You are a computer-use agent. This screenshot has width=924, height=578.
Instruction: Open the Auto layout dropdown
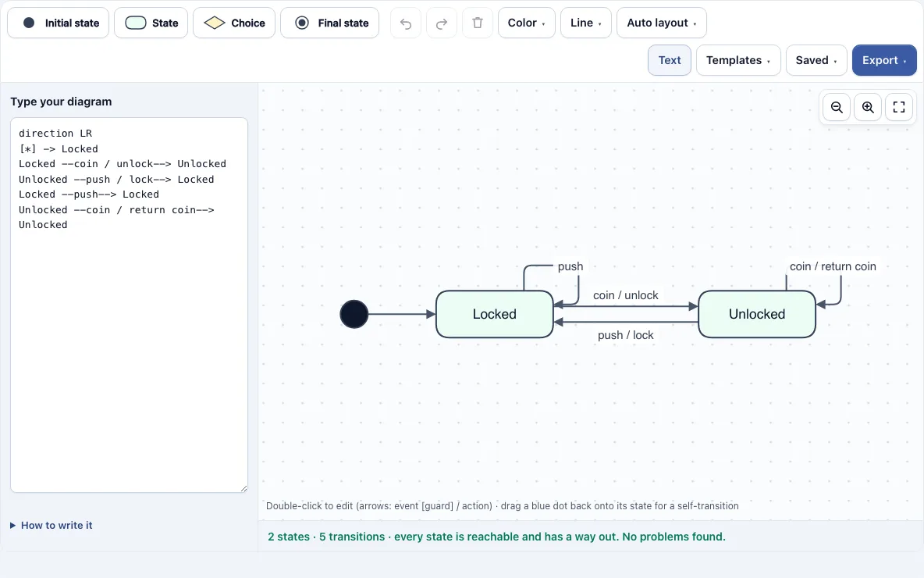point(661,23)
